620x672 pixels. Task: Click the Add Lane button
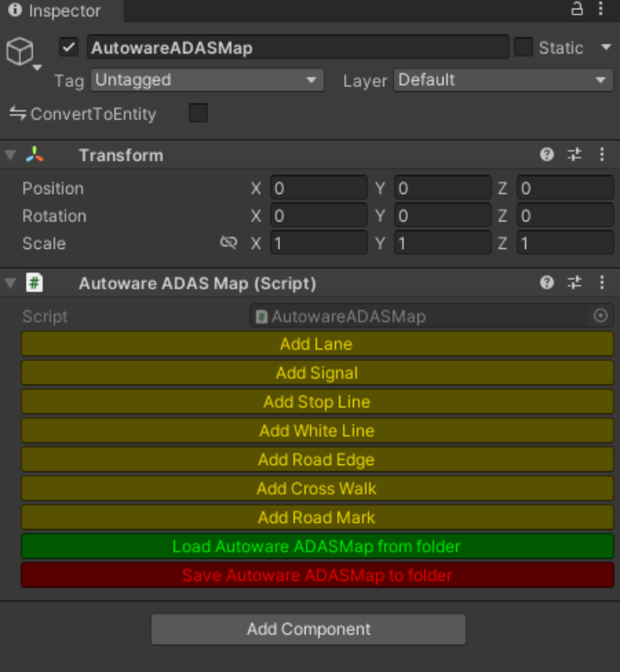click(x=318, y=344)
